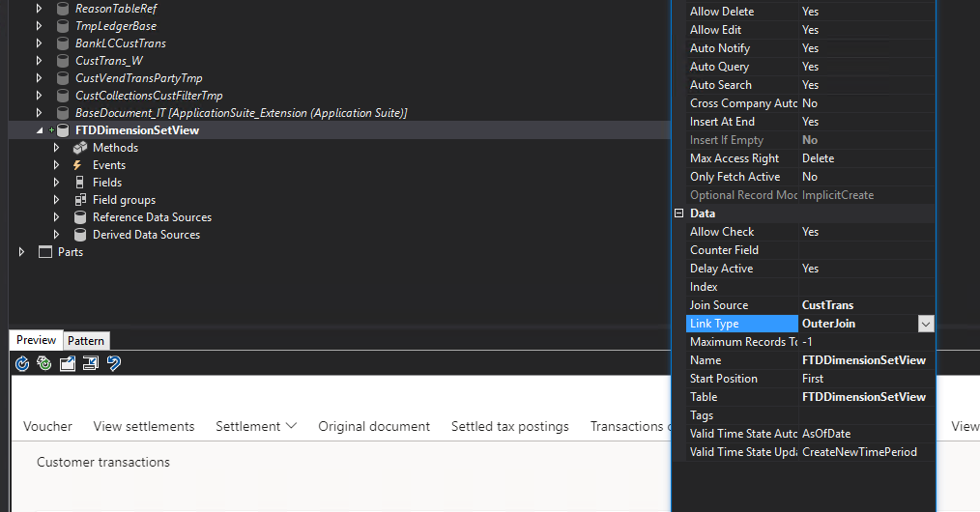Expand the Methods node

(x=56, y=148)
